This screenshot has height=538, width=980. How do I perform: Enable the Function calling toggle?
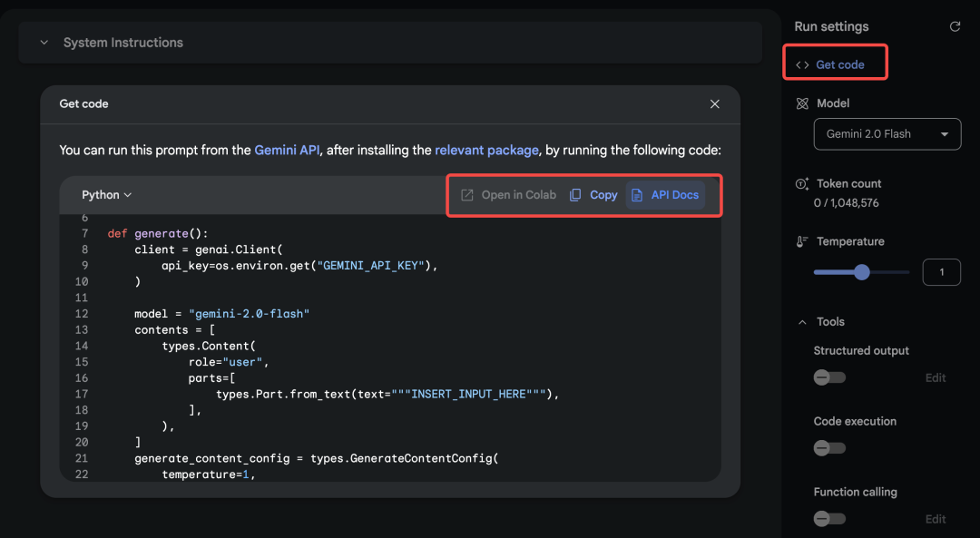click(x=829, y=519)
